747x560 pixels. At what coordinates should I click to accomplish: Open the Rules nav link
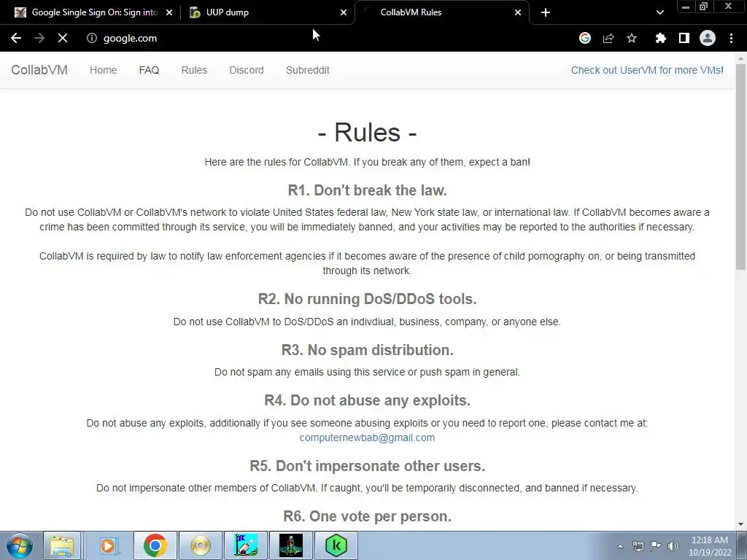(x=194, y=70)
